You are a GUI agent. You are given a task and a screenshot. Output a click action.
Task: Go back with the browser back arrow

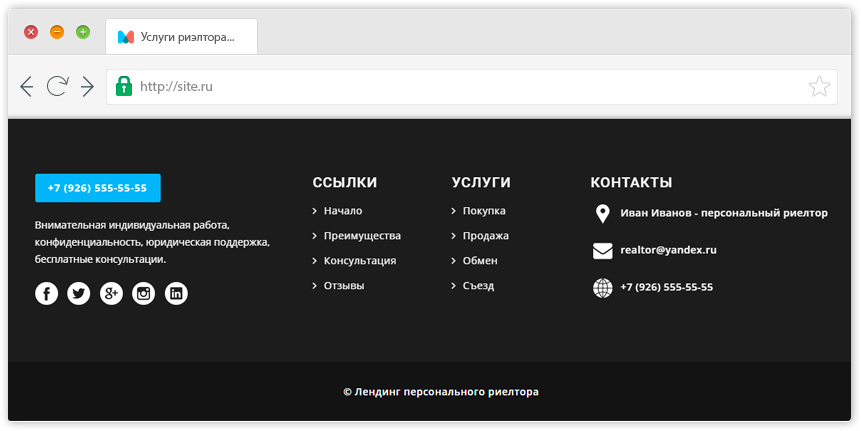pos(26,87)
